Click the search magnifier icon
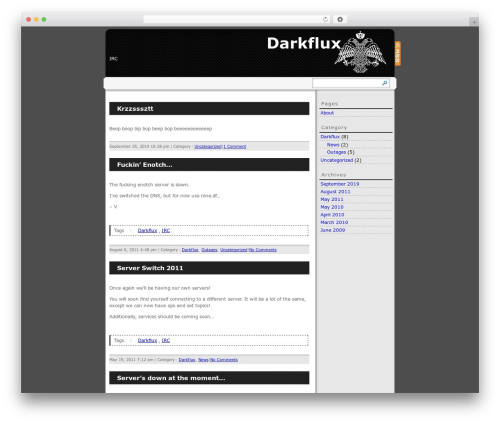The height and width of the screenshot is (423, 500). click(385, 83)
